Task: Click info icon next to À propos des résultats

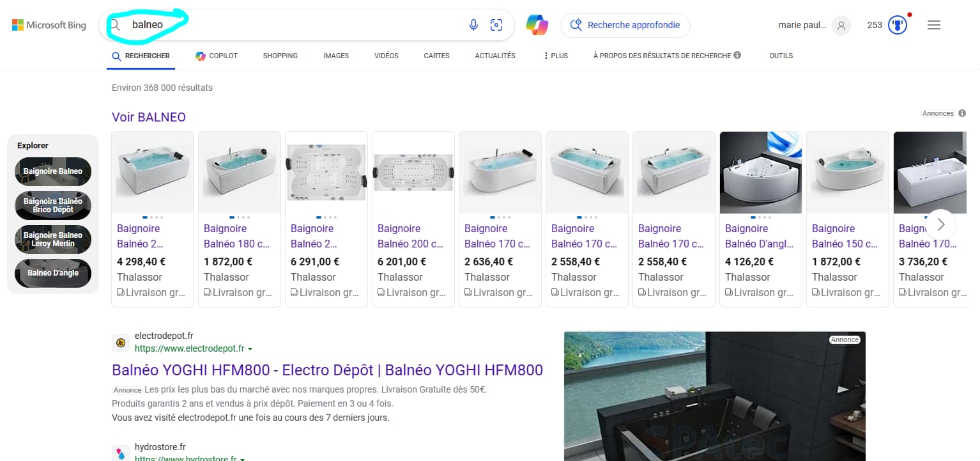Action: pos(737,55)
